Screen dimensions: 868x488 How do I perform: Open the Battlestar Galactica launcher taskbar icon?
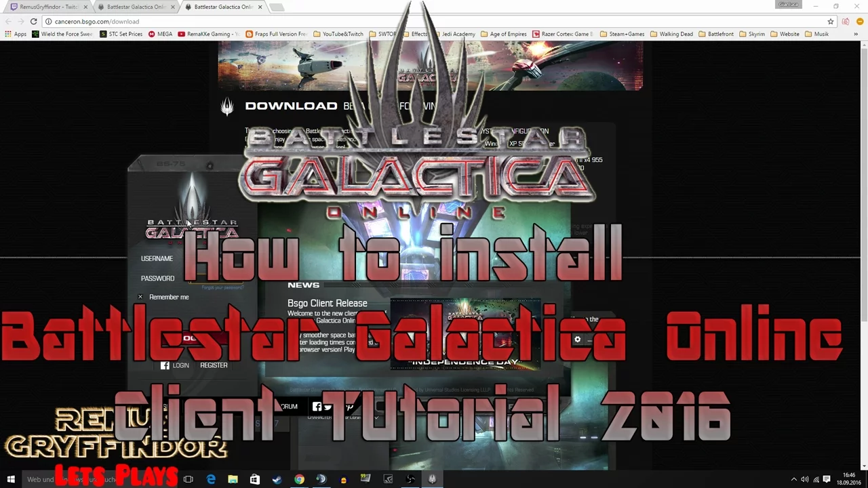point(432,480)
